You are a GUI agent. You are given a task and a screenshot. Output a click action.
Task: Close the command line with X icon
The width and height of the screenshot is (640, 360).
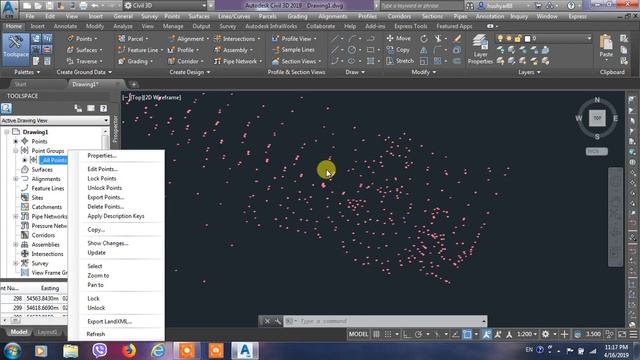tap(267, 321)
